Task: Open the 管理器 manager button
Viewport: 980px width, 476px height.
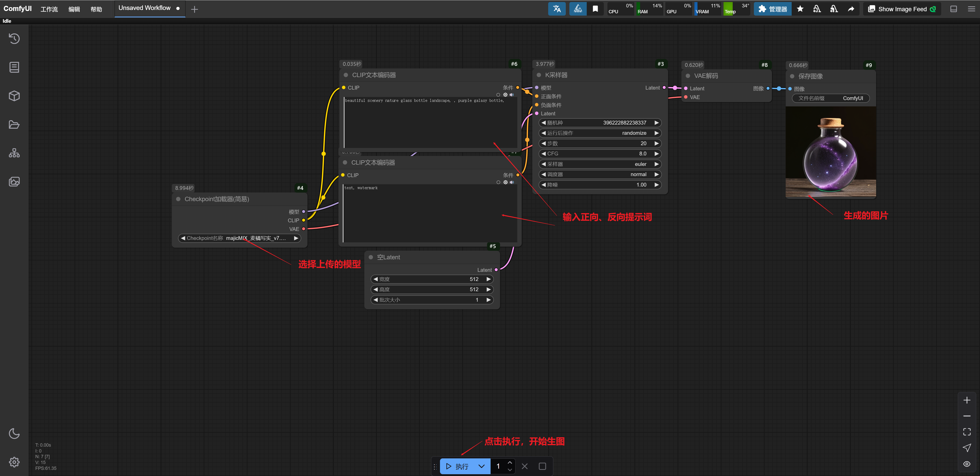Action: click(x=773, y=9)
